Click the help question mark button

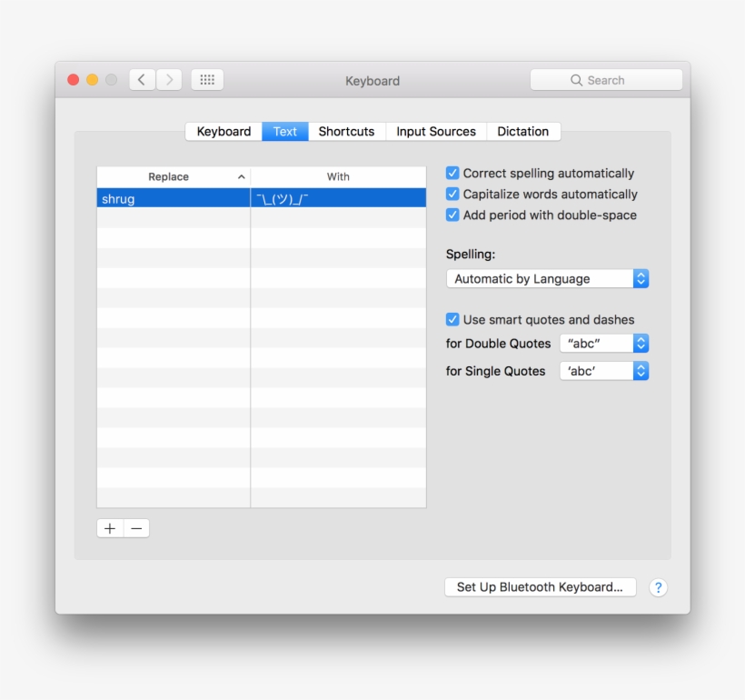(x=657, y=586)
